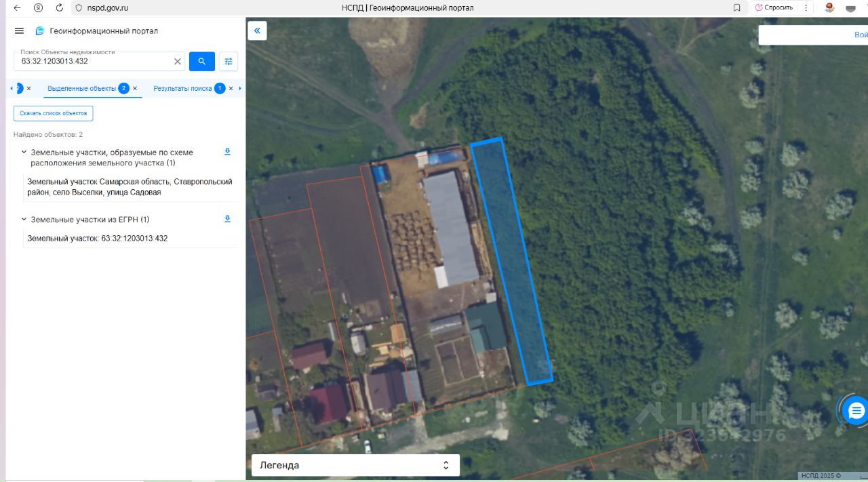Screen dimensions: 868x482
Task: Go back in the browser
Action: click(x=18, y=8)
